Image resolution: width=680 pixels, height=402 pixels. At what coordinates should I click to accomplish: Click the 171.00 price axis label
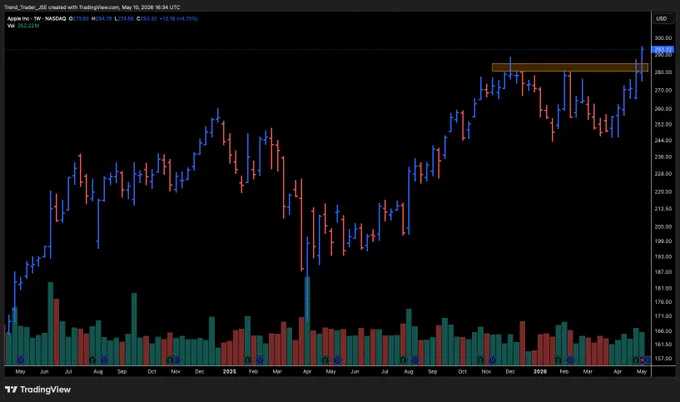pyautogui.click(x=663, y=317)
